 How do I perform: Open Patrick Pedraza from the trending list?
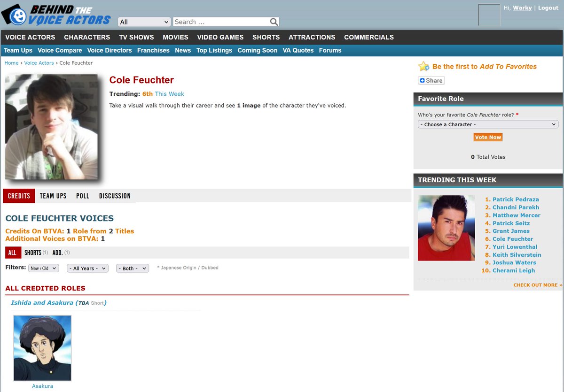tap(516, 200)
